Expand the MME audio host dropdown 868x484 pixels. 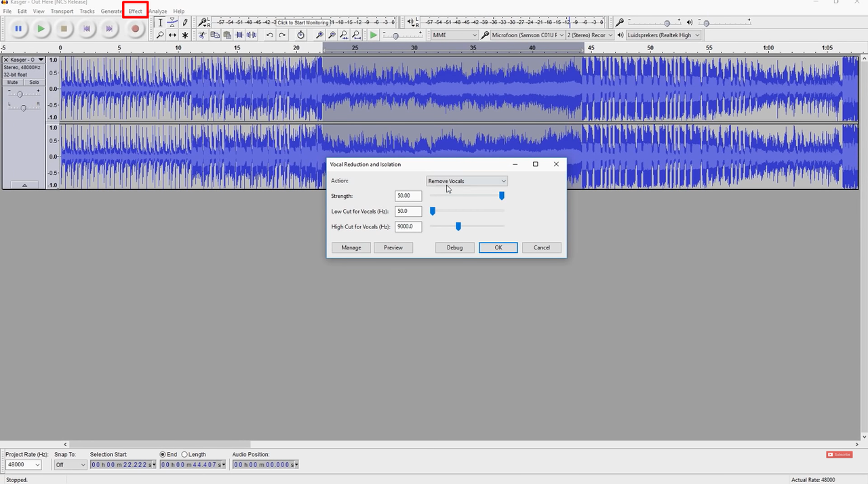pyautogui.click(x=455, y=35)
